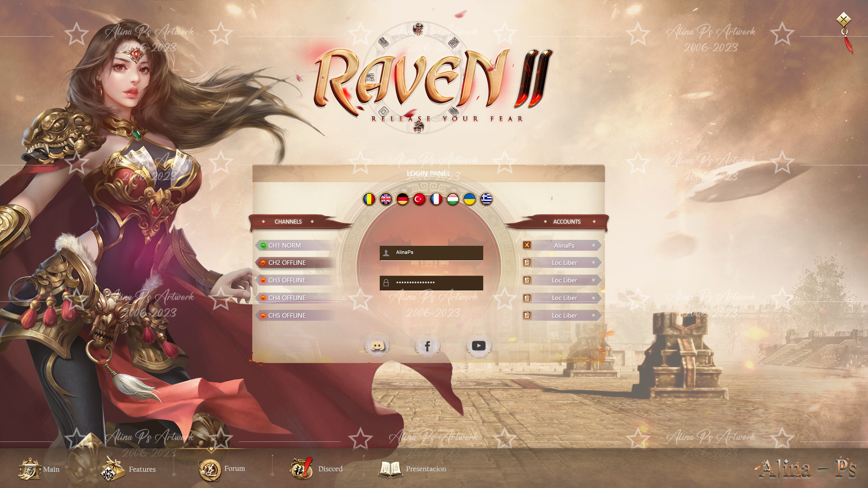Screen dimensions: 868x488
Task: Open the YouTube social icon
Action: tap(479, 346)
